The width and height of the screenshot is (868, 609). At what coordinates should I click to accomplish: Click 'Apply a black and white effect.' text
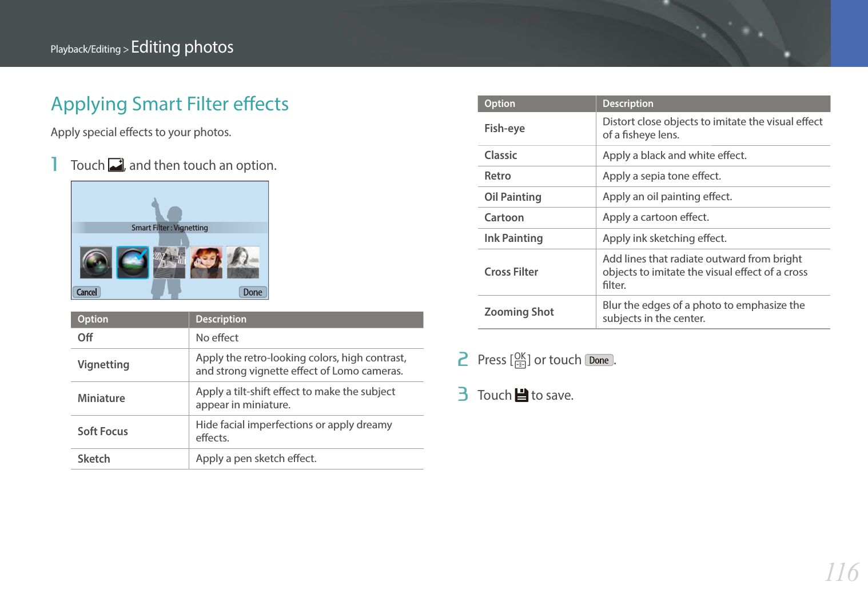click(x=675, y=156)
